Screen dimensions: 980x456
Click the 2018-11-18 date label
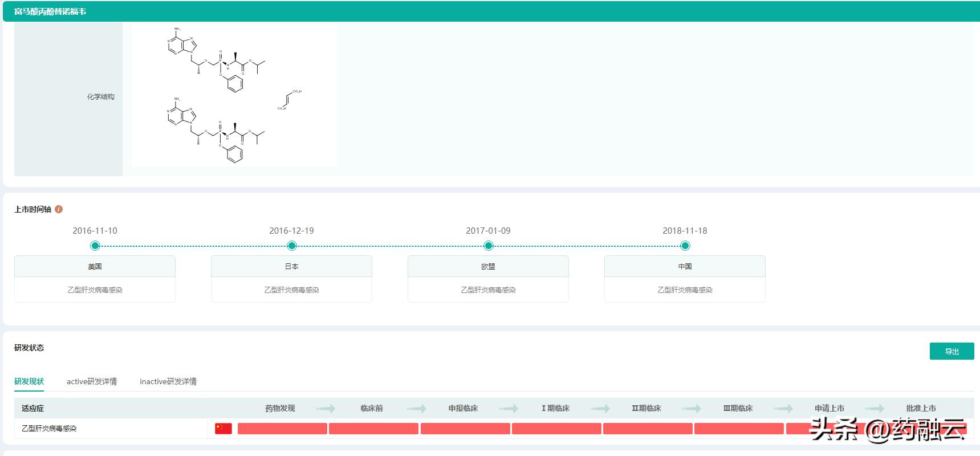(x=685, y=231)
